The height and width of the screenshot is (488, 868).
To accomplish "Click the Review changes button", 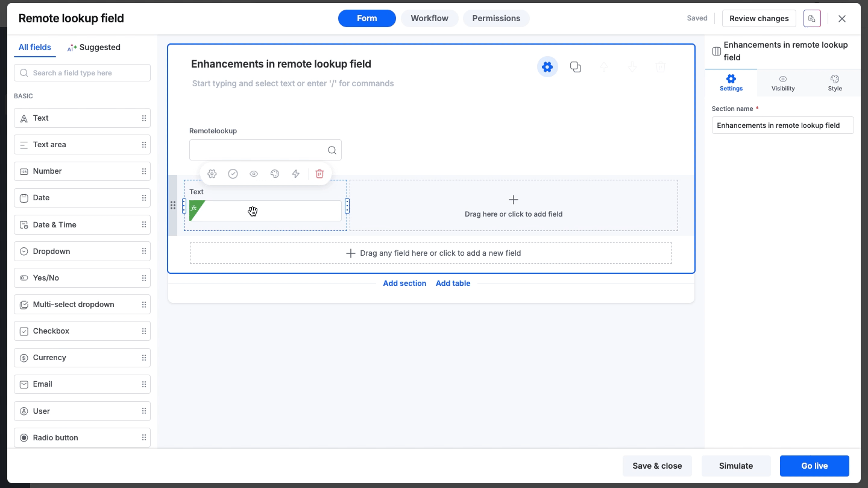I will [x=759, y=18].
